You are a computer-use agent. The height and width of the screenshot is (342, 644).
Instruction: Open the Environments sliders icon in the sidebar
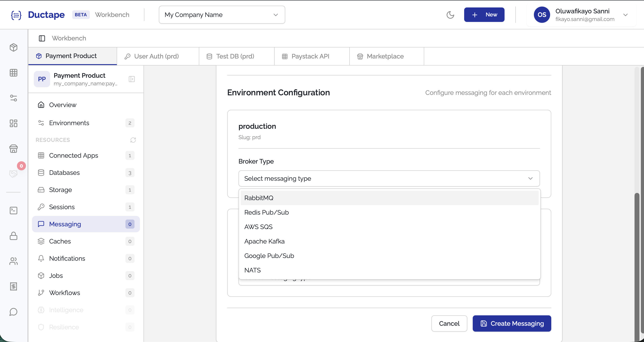[14, 98]
